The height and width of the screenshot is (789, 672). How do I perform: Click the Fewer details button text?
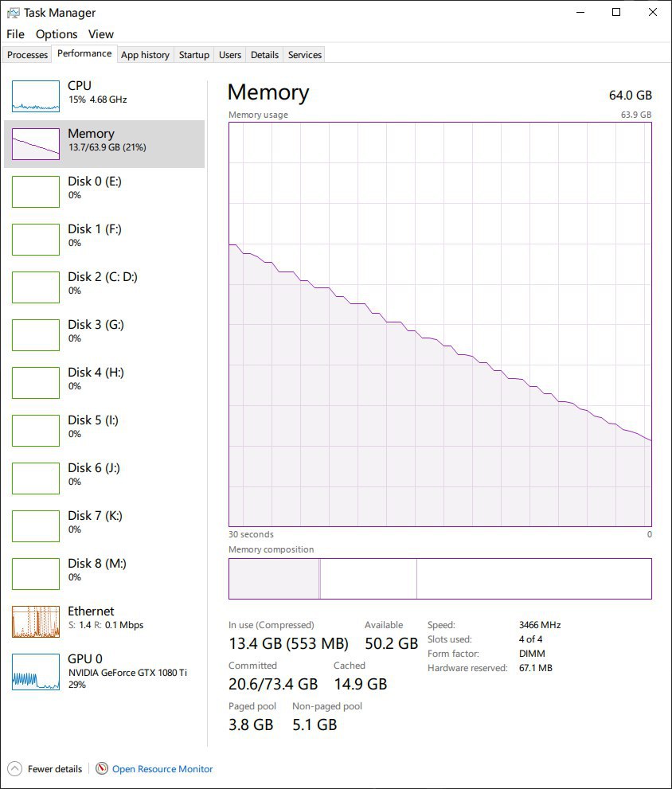pyautogui.click(x=55, y=769)
